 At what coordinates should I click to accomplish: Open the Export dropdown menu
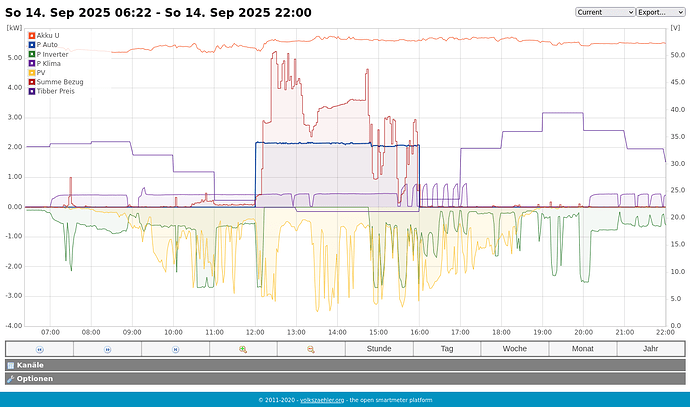[661, 12]
